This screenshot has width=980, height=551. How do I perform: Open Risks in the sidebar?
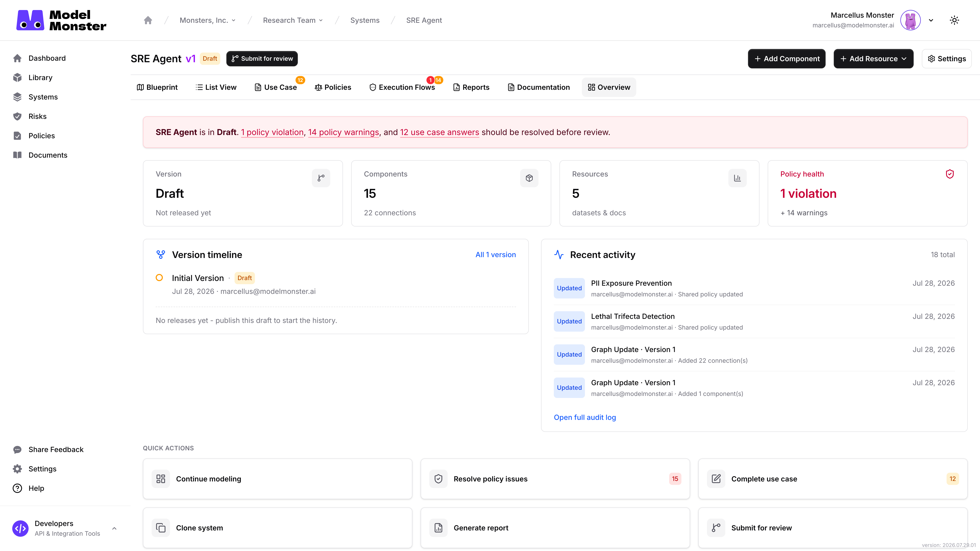point(37,116)
